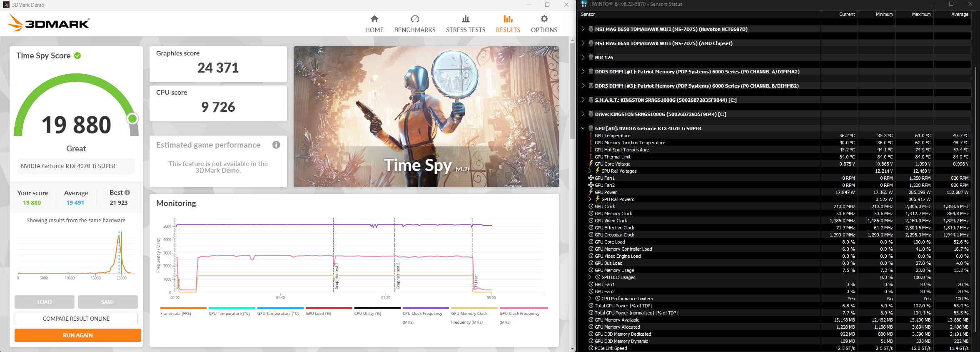Screen dimensions: 980x352
Task: Collapse the GPU RTX 4070 Ti SUPER sensor group
Action: click(583, 128)
